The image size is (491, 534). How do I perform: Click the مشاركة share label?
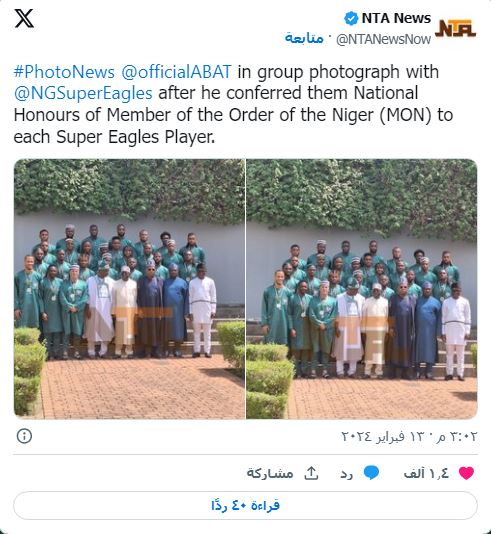[270, 473]
